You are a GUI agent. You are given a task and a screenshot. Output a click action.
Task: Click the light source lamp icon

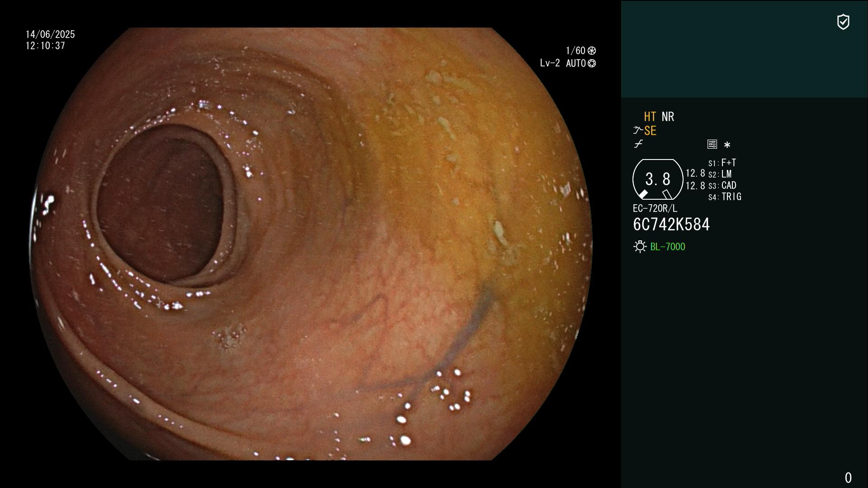640,247
